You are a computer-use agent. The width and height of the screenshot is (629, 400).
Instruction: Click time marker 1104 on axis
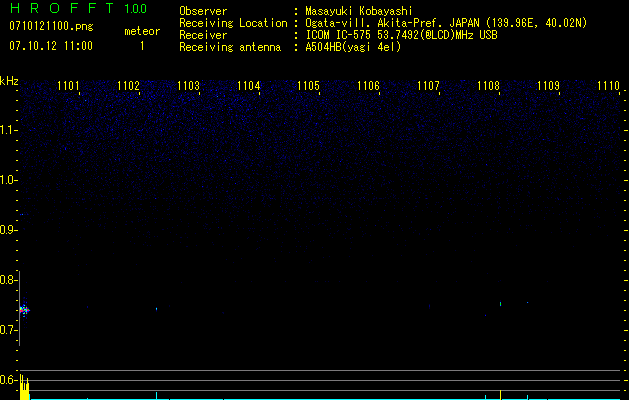tap(248, 86)
